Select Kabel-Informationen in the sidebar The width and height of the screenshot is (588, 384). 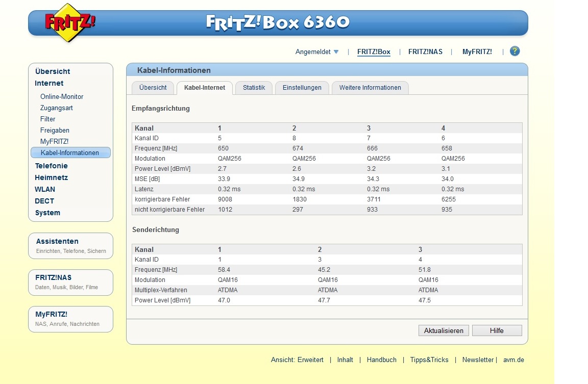coord(70,152)
